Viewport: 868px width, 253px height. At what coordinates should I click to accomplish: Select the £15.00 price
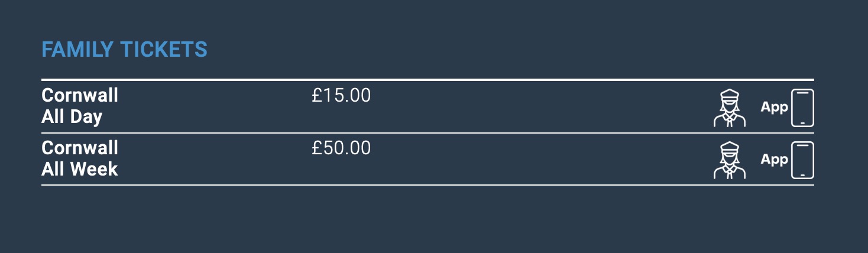(x=341, y=95)
